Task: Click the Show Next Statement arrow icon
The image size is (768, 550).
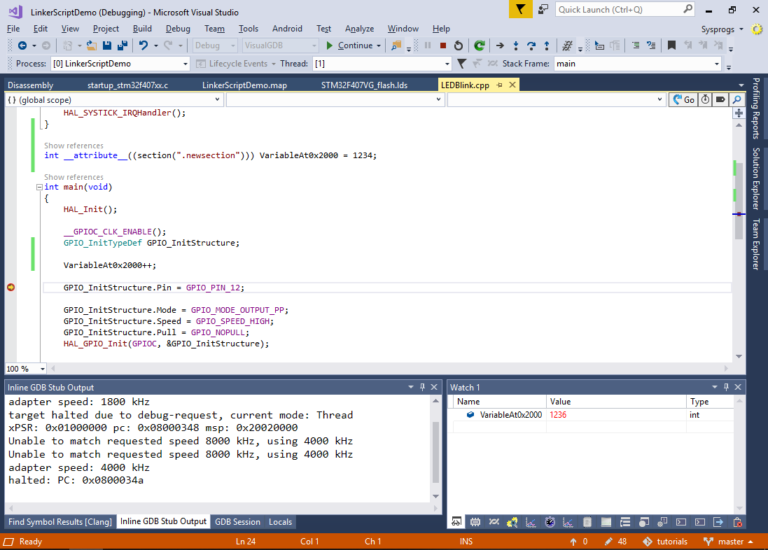Action: pos(499,46)
